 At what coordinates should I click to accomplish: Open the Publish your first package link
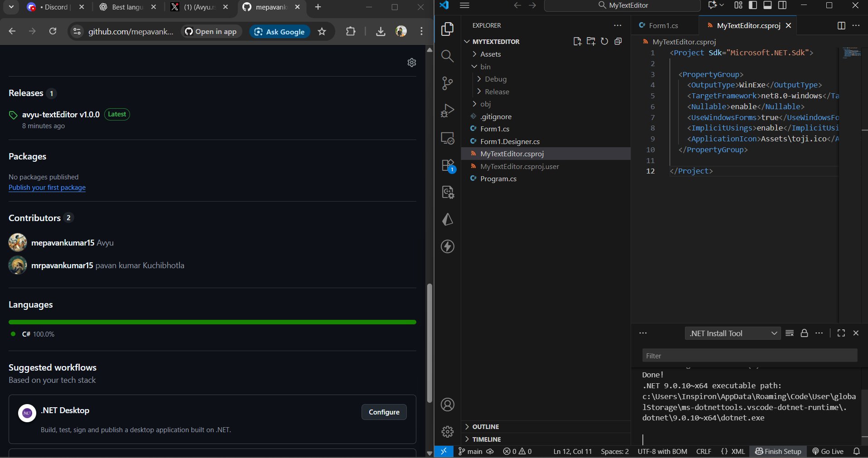47,188
